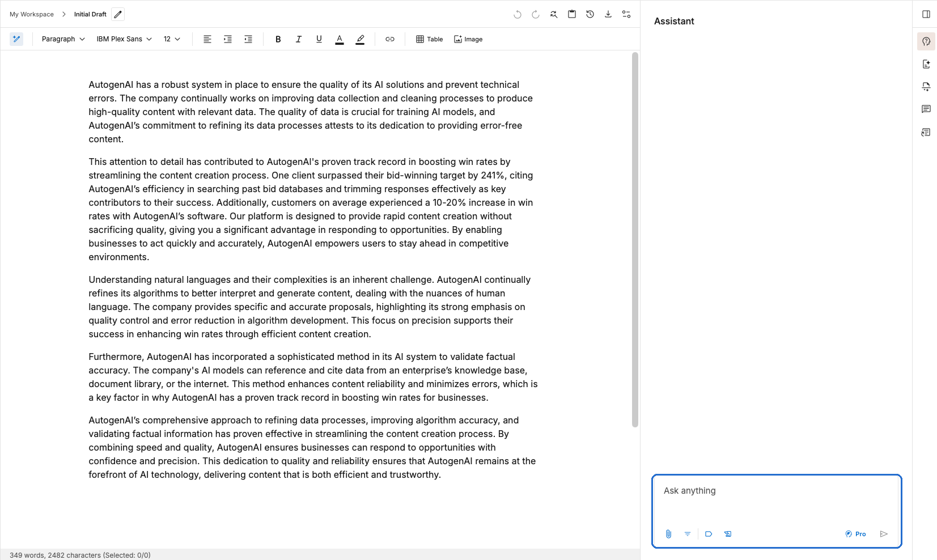Open the last sidebar icon with list and arrow

(x=926, y=132)
